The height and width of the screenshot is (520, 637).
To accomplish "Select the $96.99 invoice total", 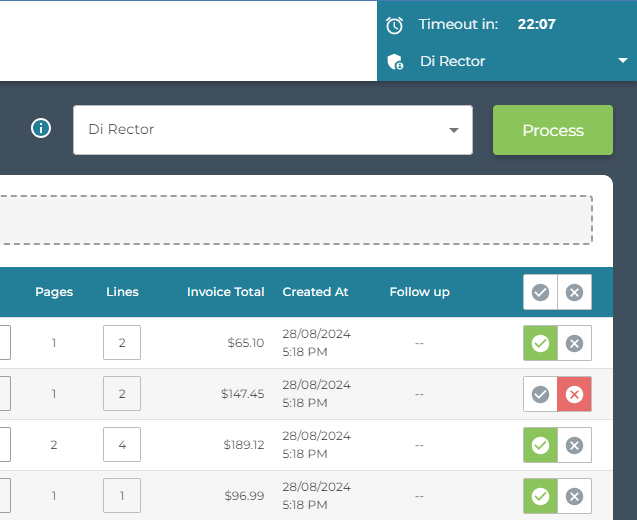I will pyautogui.click(x=244, y=496).
